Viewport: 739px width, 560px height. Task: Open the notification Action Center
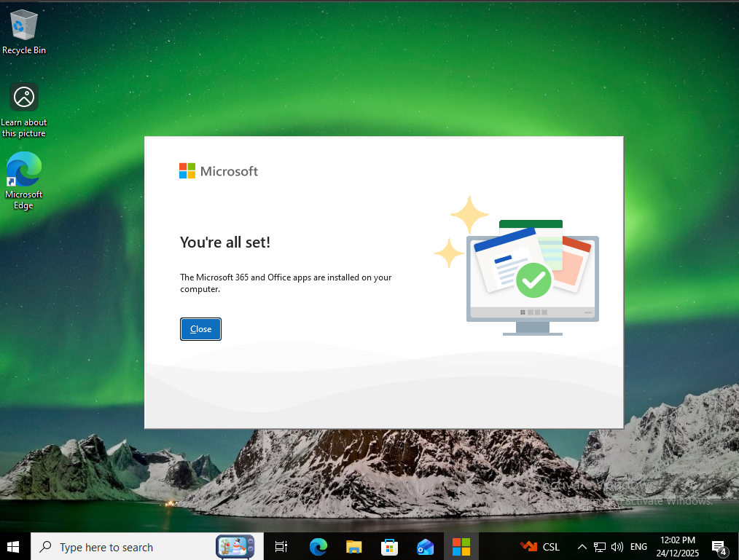tap(719, 548)
